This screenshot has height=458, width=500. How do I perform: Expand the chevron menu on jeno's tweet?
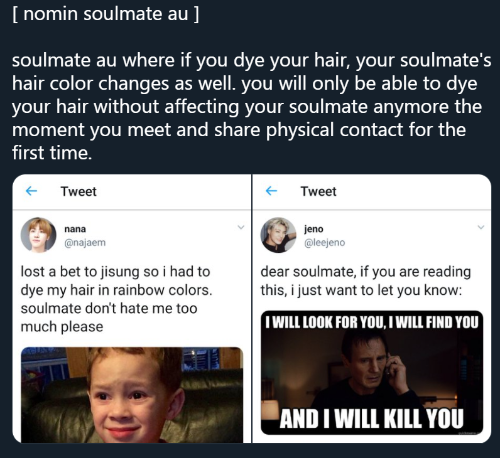(x=481, y=227)
